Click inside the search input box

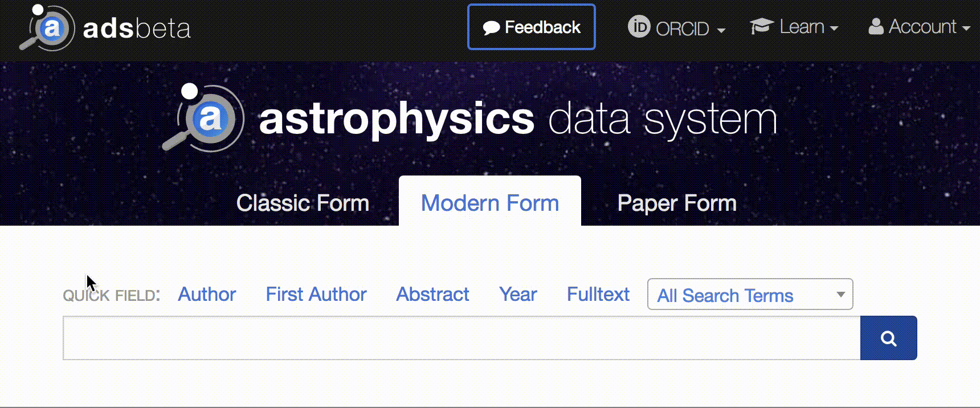(456, 337)
